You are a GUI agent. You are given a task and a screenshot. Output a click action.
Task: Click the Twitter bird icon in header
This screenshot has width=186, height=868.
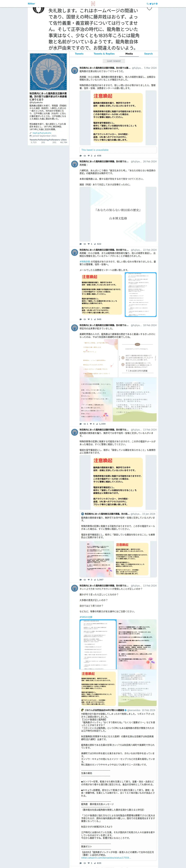click(151, 4)
